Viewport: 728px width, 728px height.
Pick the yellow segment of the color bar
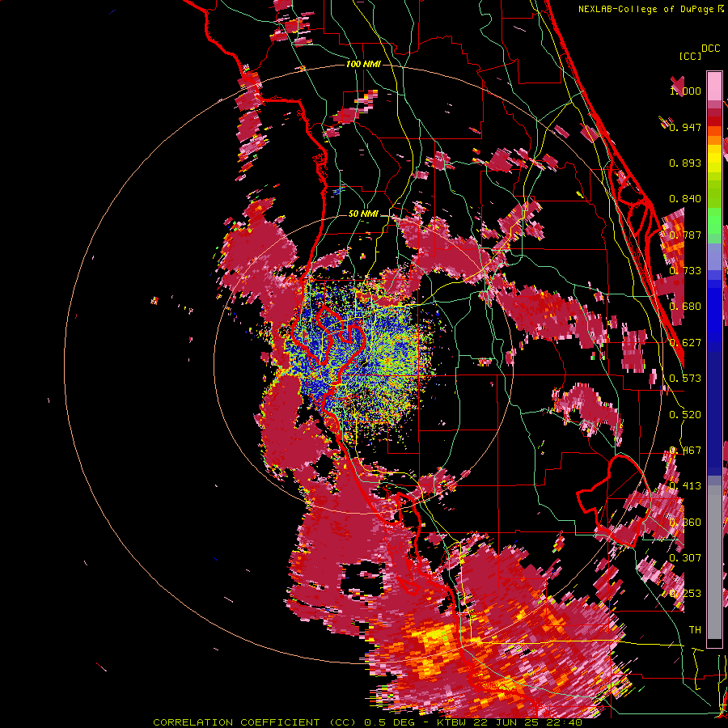point(714,159)
